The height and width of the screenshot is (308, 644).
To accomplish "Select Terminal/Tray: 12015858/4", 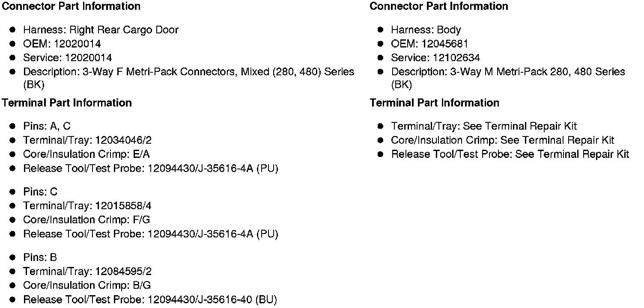I will (87, 206).
